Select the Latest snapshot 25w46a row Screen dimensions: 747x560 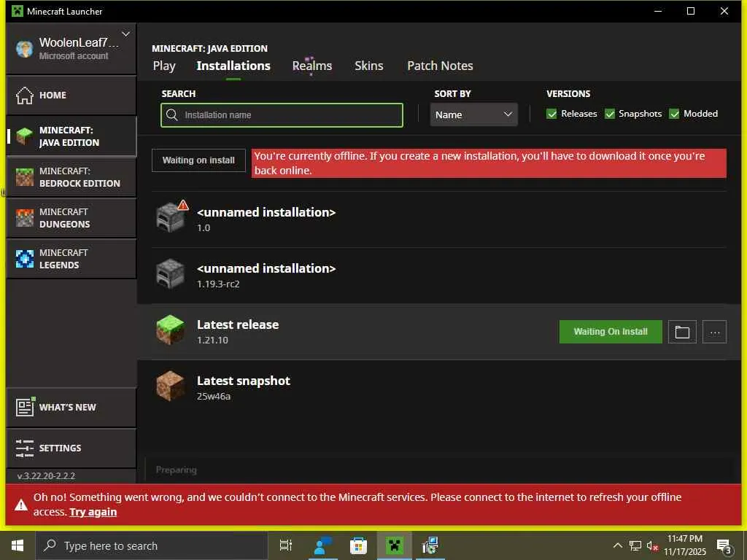pos(439,388)
